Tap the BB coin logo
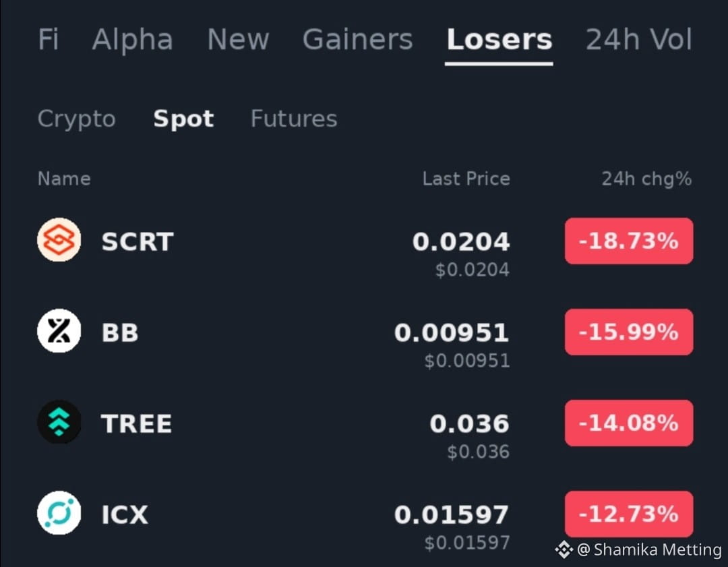728x567 pixels. point(59,330)
